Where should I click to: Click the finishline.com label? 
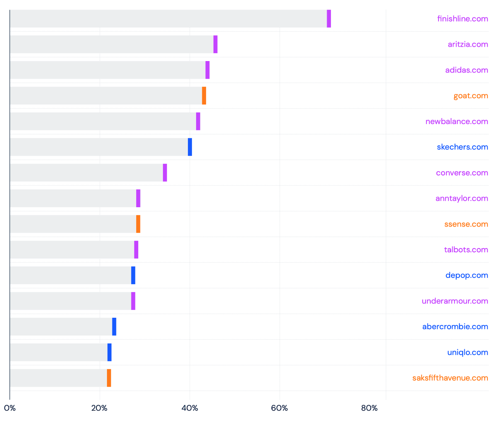point(462,19)
